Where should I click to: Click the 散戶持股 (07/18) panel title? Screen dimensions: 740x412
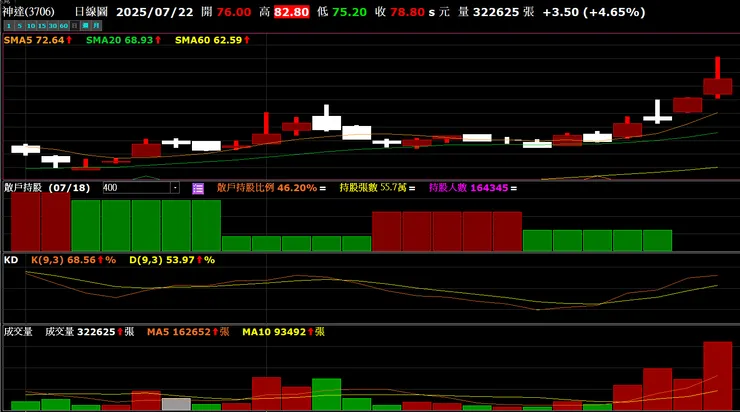coord(47,188)
